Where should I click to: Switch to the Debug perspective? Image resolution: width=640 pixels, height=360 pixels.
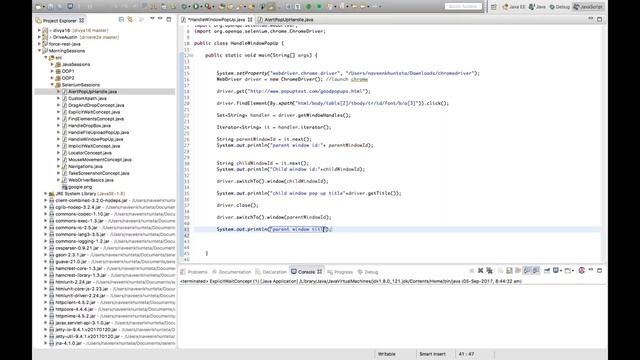point(559,7)
